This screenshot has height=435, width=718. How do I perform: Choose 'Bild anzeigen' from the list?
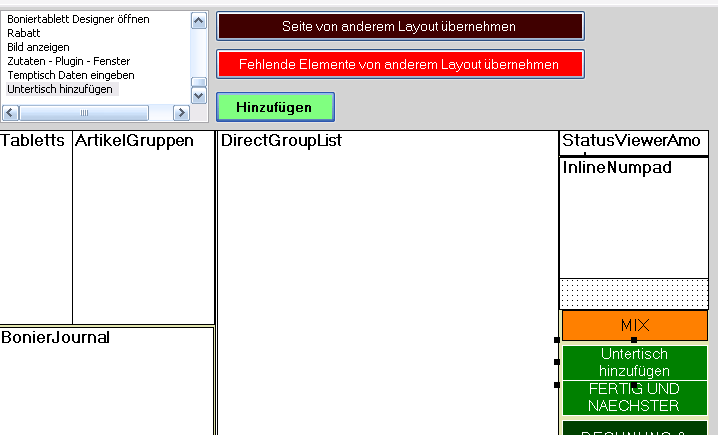(x=38, y=47)
